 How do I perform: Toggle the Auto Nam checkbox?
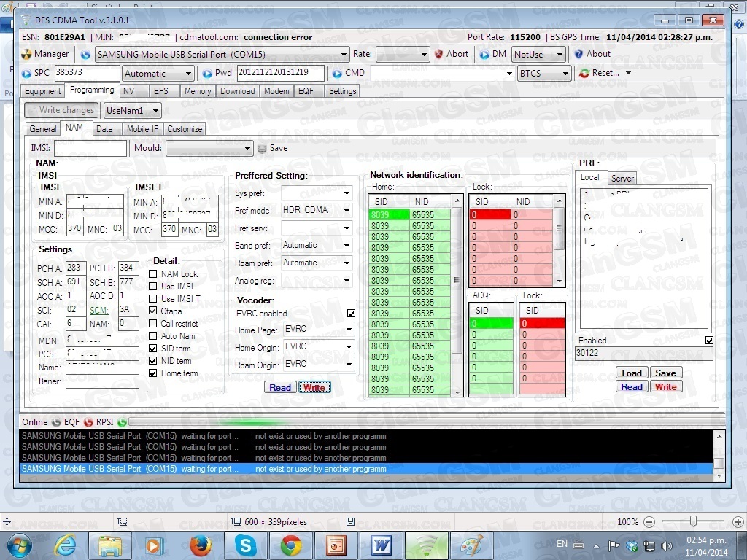pos(153,335)
